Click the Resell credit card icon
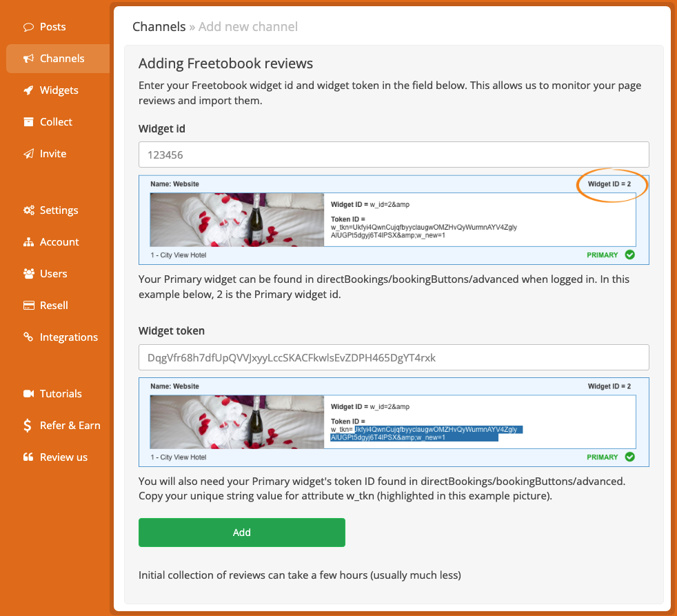The width and height of the screenshot is (677, 616). coord(28,306)
